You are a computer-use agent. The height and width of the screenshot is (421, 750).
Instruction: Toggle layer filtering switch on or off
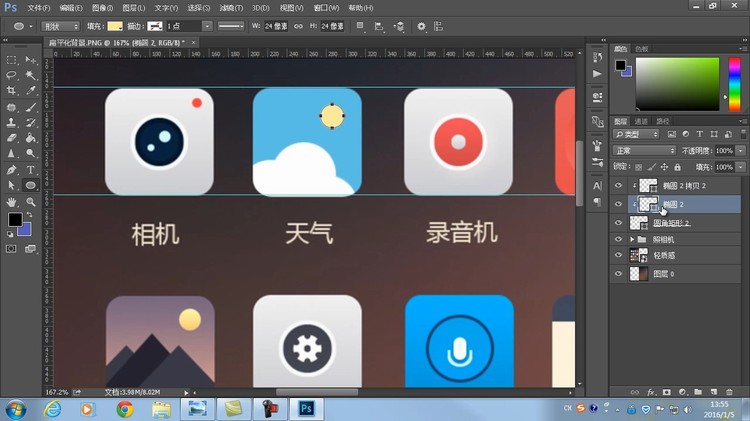click(x=743, y=134)
